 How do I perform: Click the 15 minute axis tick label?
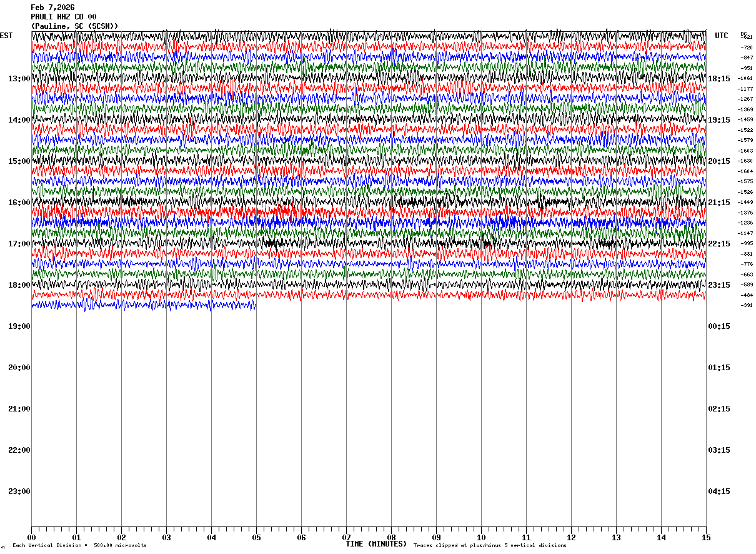tap(706, 538)
